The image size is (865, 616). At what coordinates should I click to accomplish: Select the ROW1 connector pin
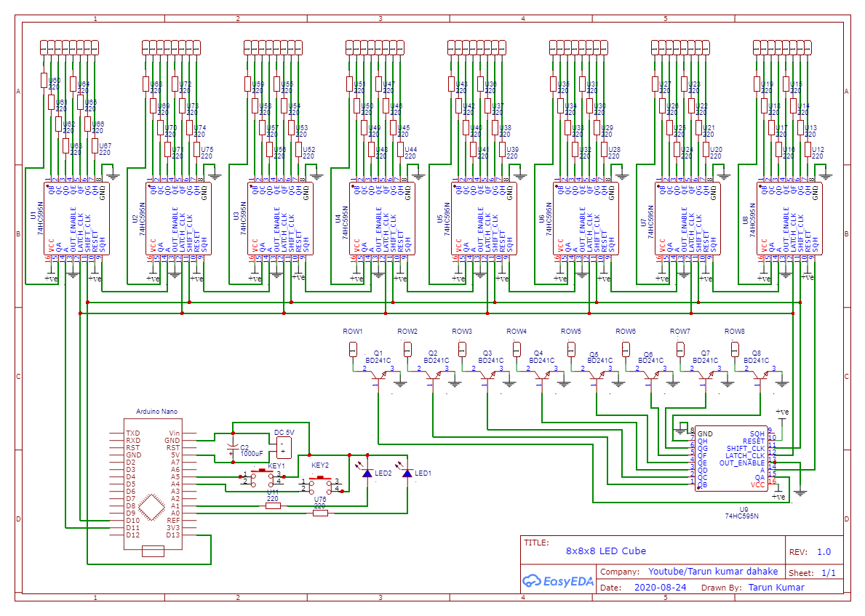pos(353,348)
